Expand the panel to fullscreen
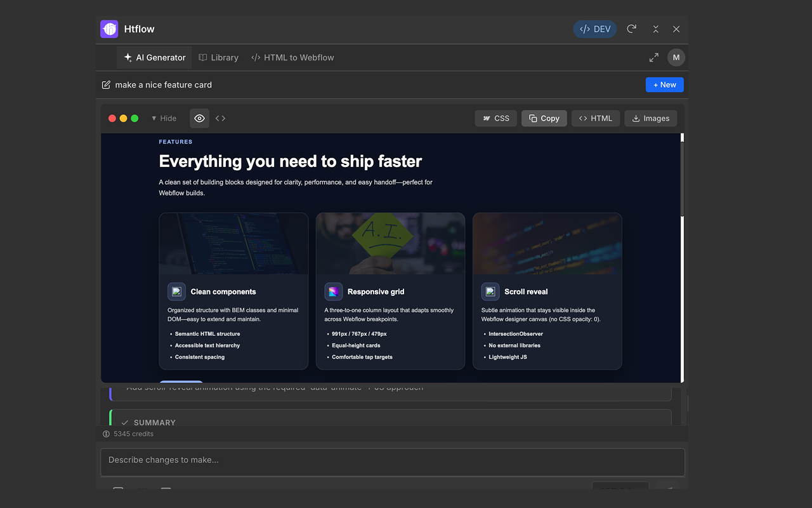Image resolution: width=812 pixels, height=508 pixels. point(654,57)
